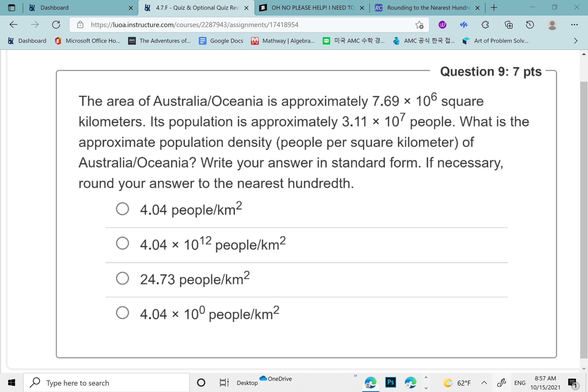This screenshot has height=392, width=588.
Task: Open Settings and more ellipsis menu
Action: point(574,24)
